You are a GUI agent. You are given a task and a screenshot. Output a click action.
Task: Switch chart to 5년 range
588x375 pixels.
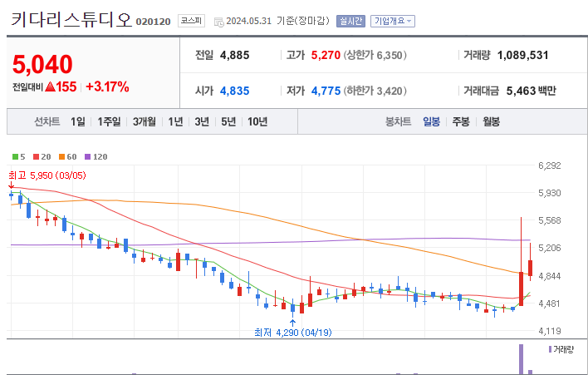[228, 121]
